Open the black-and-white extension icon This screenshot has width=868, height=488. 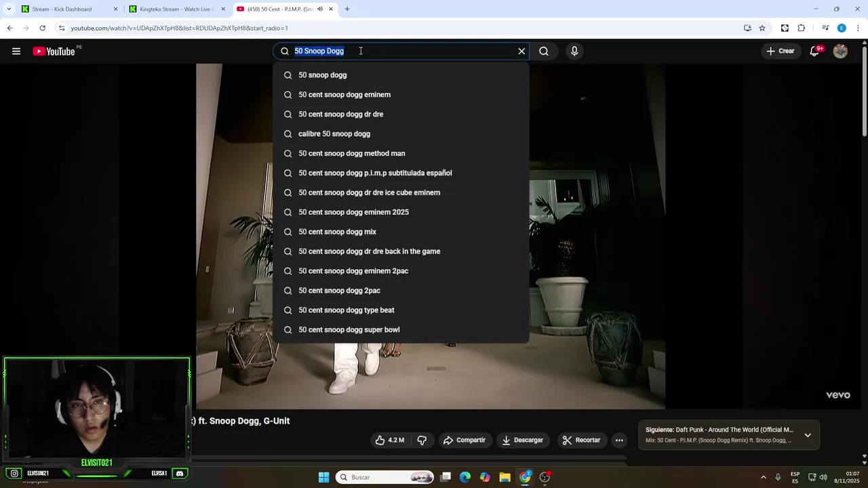785,28
